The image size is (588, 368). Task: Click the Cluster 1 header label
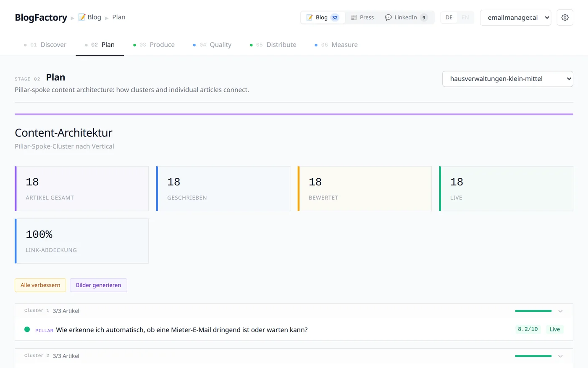37,311
